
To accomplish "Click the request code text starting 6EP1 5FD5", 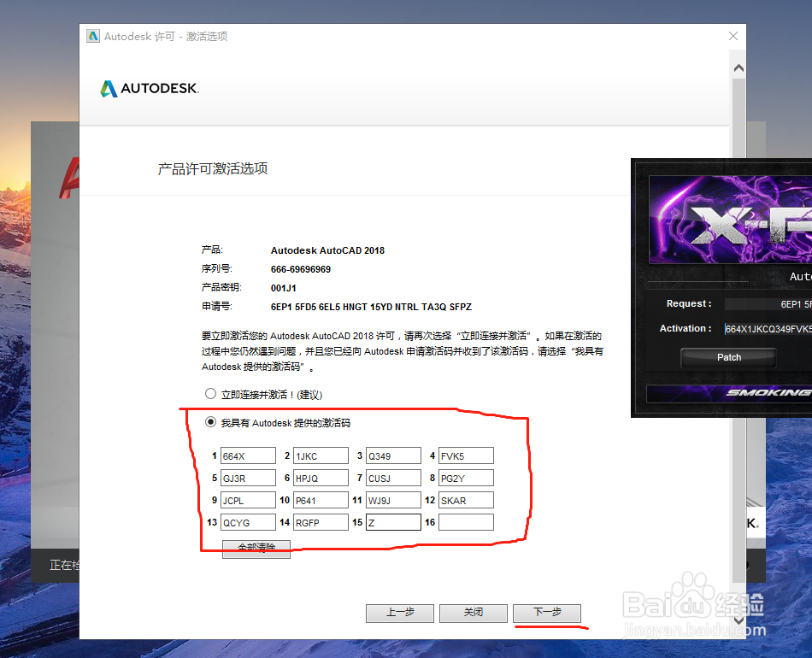I will (x=371, y=307).
